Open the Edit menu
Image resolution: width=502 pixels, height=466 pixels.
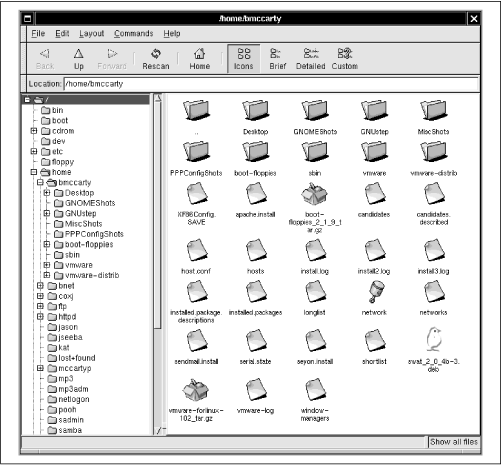pos(62,34)
